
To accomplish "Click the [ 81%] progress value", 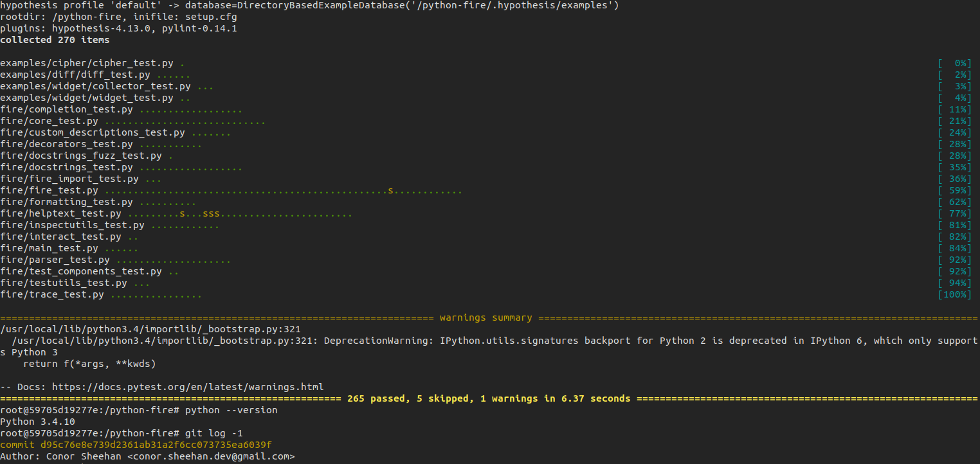I will tap(955, 225).
